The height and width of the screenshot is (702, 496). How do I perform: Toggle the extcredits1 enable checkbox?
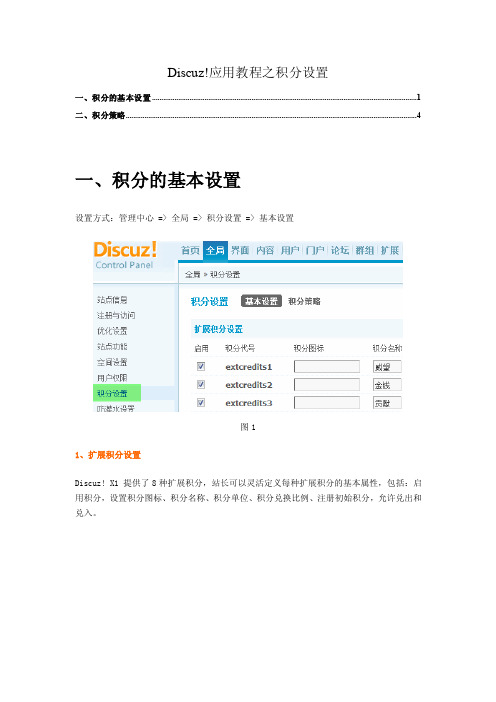click(201, 367)
